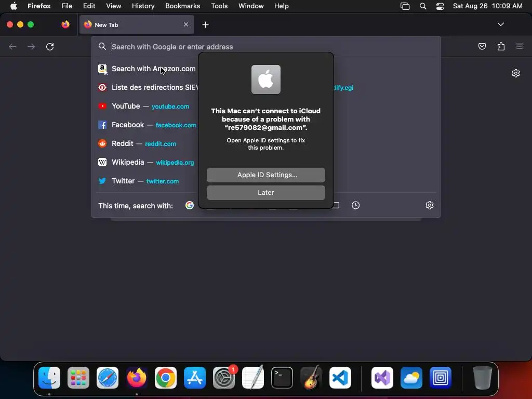Go back using the back arrow
This screenshot has width=532, height=399.
click(12, 46)
